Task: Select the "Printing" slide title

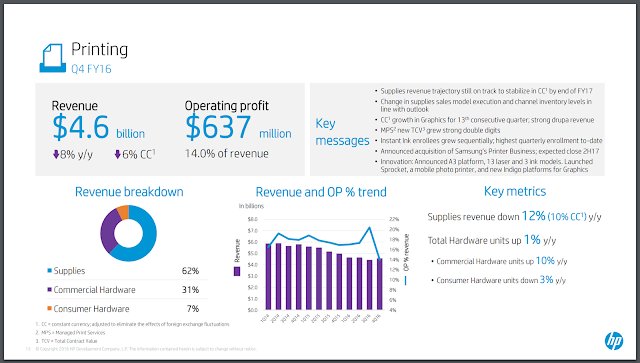Action: click(99, 50)
